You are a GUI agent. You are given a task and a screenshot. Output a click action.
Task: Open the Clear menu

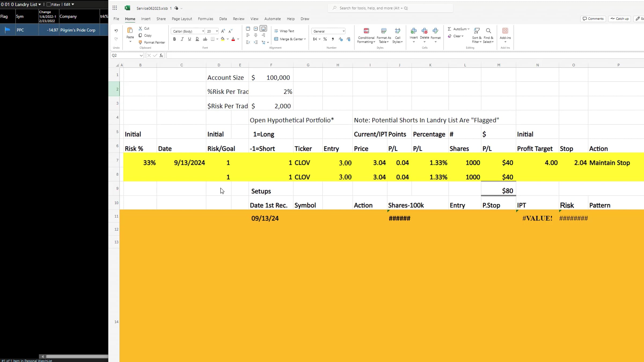coord(456,36)
